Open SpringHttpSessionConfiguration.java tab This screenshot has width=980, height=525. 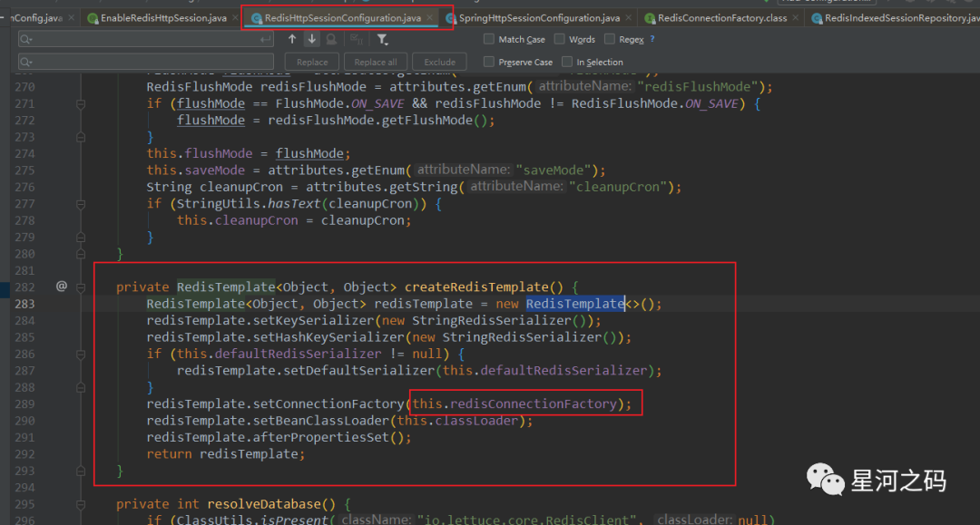tap(539, 18)
